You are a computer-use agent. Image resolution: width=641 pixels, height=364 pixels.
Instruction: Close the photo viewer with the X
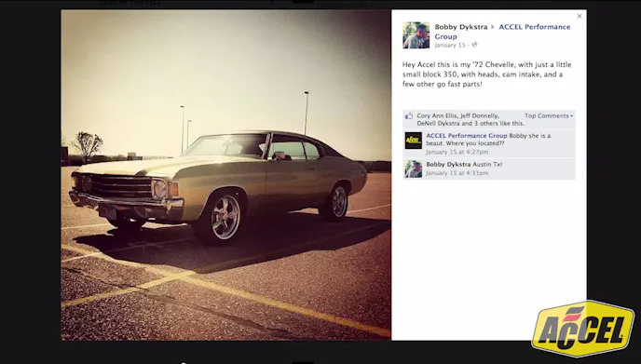(x=580, y=17)
